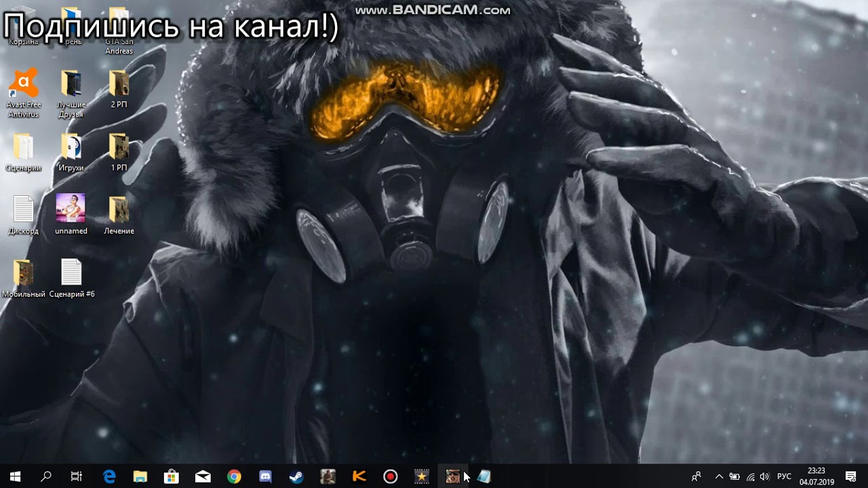868x488 pixels.
Task: Open taskbar search magnifier
Action: coord(46,476)
